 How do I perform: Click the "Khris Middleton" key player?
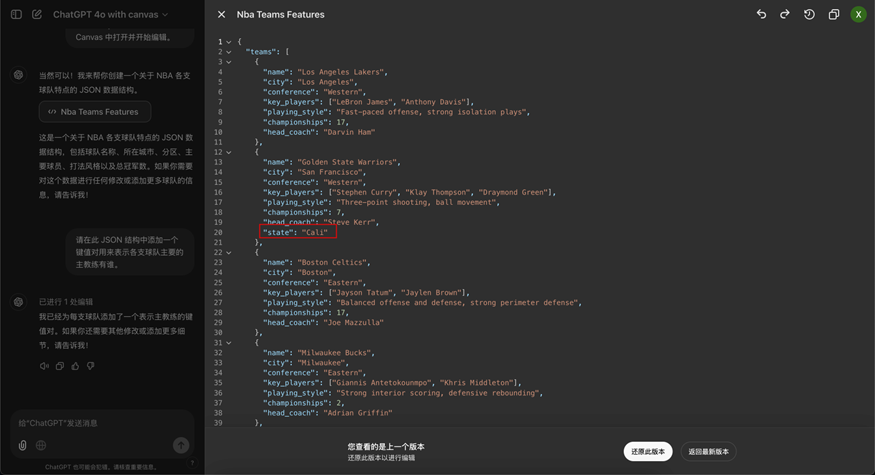477,383
